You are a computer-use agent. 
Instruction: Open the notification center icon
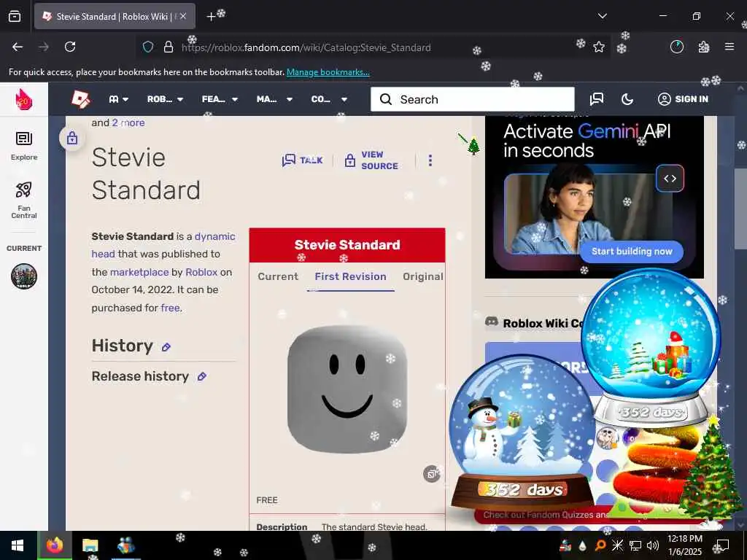pos(723,545)
